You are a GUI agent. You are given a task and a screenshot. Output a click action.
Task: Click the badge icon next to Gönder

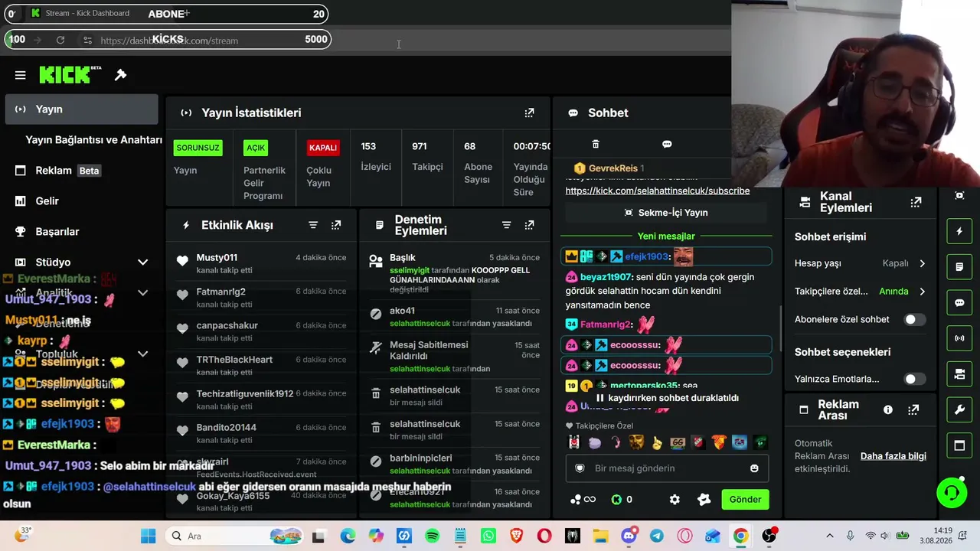click(x=704, y=500)
